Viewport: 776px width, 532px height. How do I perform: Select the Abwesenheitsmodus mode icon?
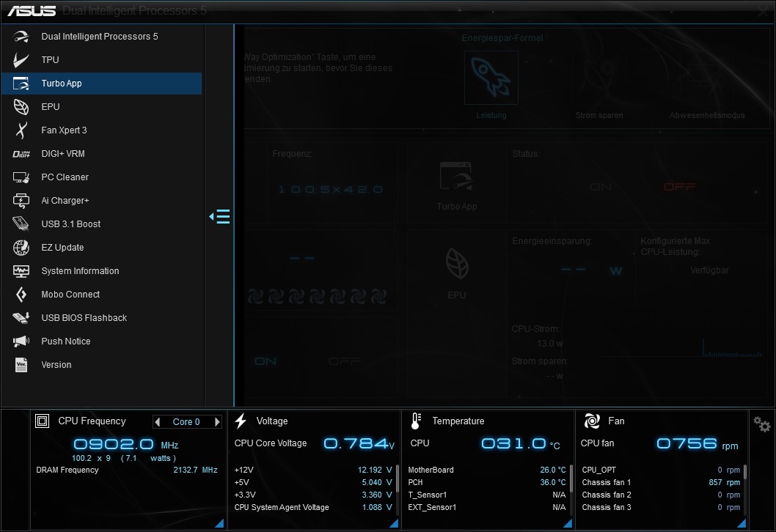click(x=707, y=78)
